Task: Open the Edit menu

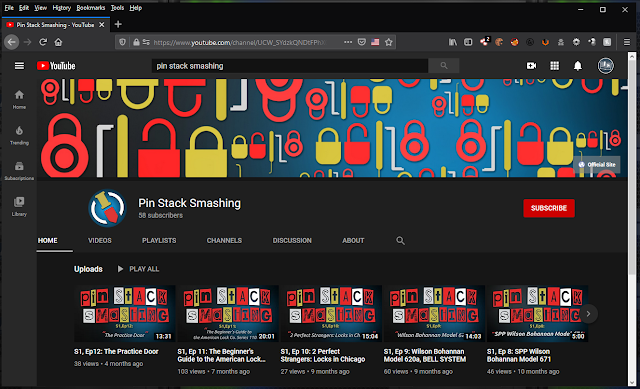Action: coord(24,8)
